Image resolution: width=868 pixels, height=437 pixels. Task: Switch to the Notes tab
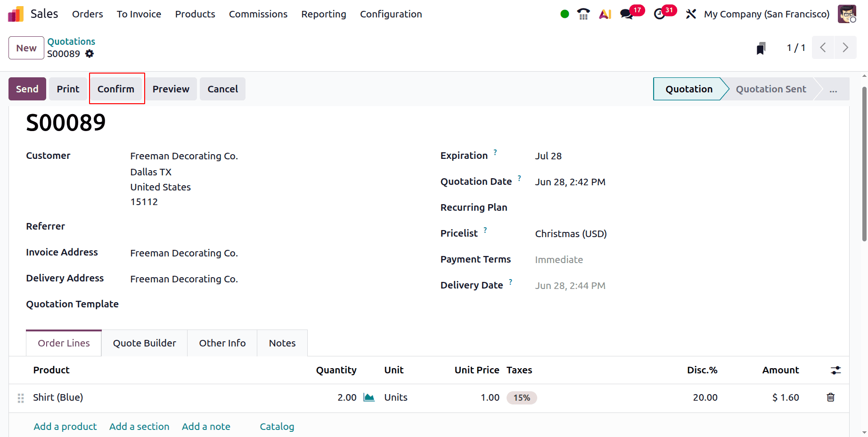coord(282,343)
